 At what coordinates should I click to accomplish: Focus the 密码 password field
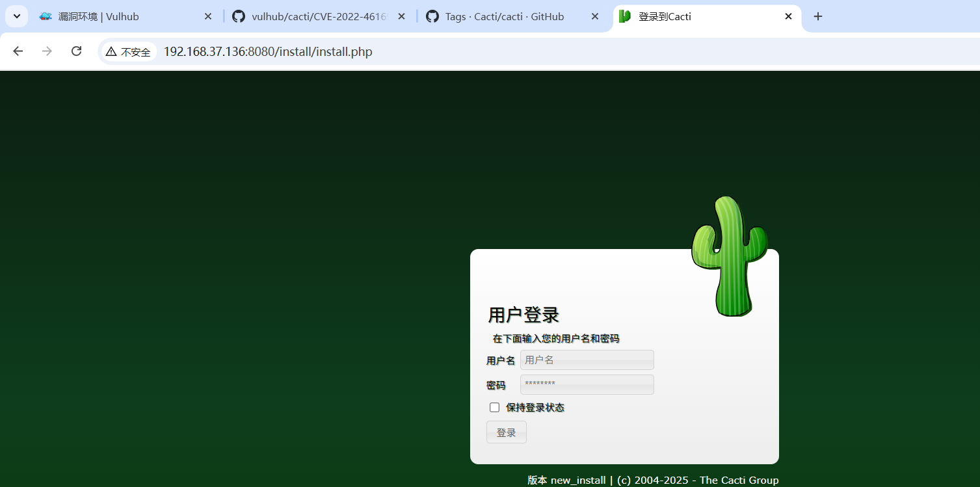point(587,384)
